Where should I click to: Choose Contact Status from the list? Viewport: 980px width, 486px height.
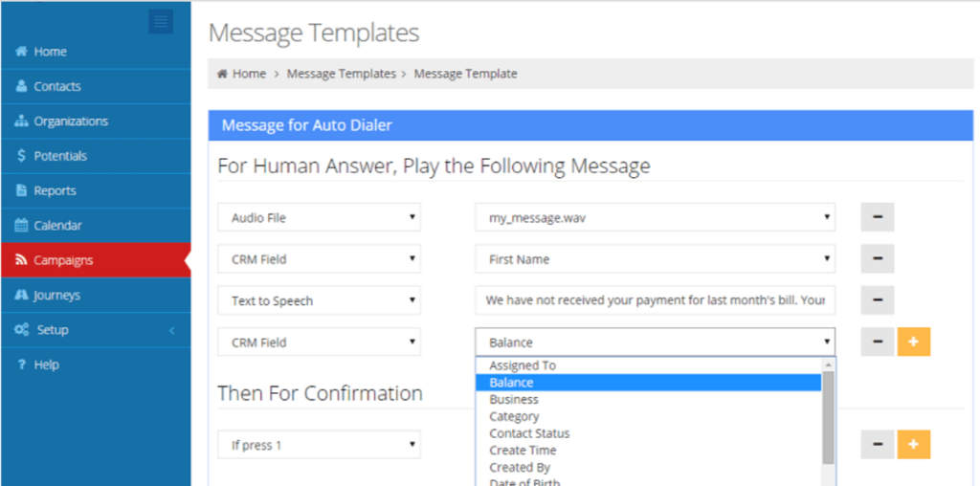click(648, 432)
